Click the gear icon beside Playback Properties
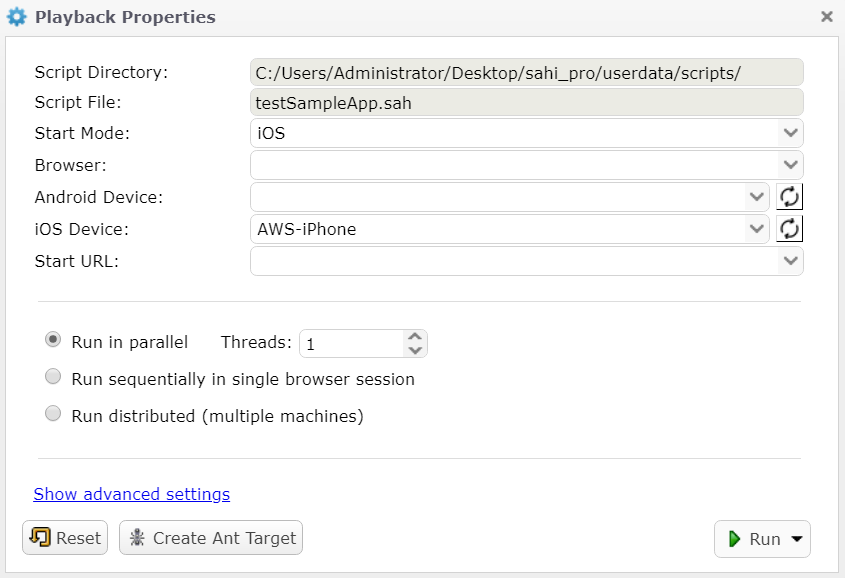Screen dimensions: 845x578 17,17
